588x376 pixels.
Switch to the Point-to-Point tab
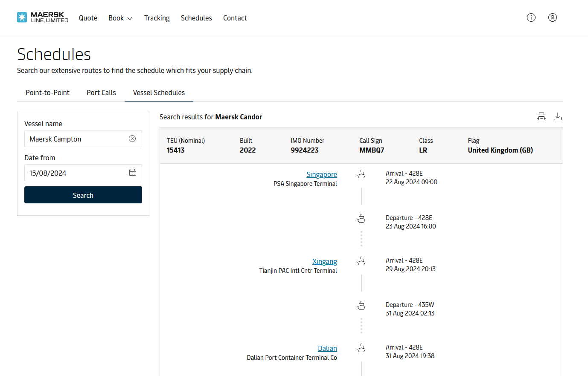pyautogui.click(x=47, y=93)
